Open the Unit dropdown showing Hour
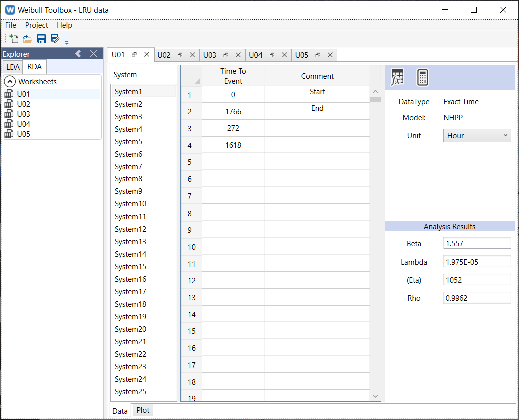The height and width of the screenshot is (420, 519). (477, 135)
